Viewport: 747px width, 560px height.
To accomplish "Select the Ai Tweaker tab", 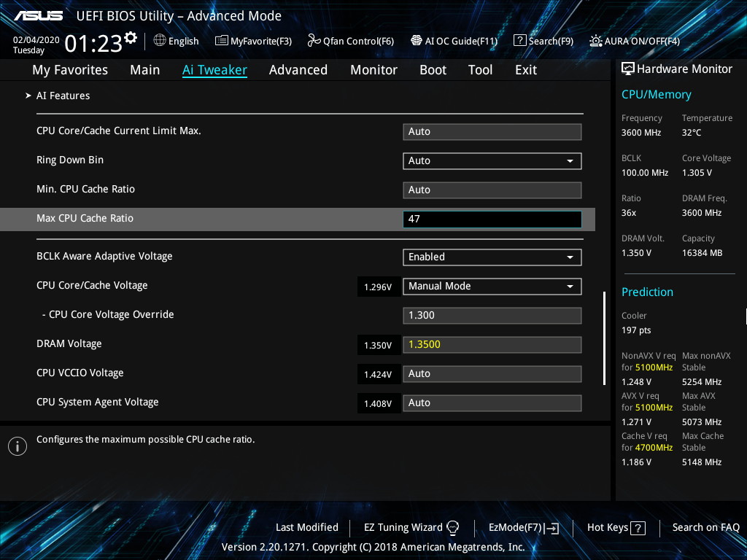I will tap(214, 70).
